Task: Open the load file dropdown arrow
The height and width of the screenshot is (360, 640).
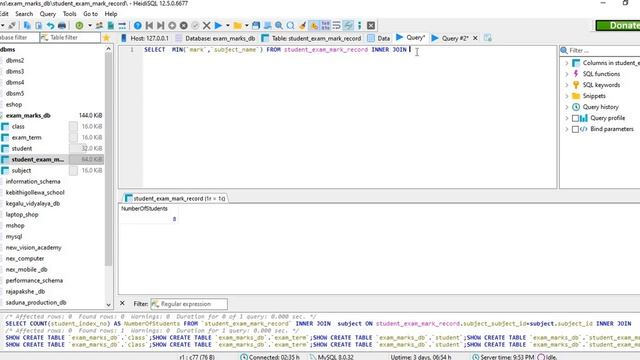Action: point(247,25)
